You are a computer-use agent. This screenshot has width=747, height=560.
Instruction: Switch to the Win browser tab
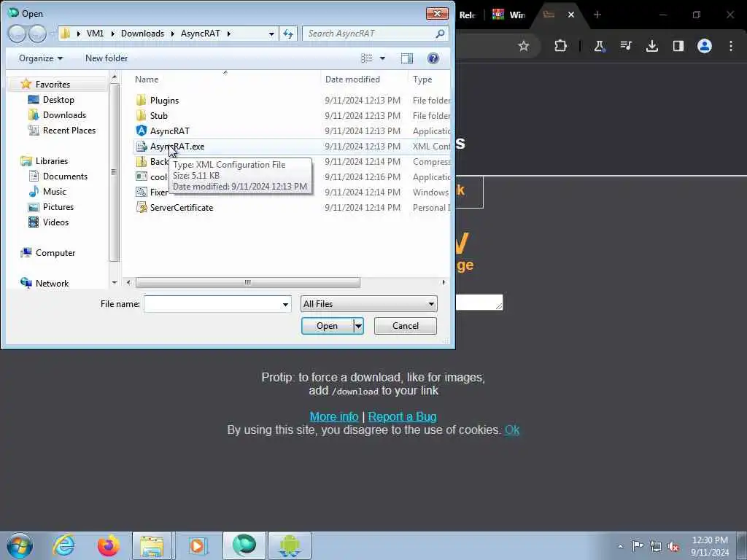tap(509, 15)
